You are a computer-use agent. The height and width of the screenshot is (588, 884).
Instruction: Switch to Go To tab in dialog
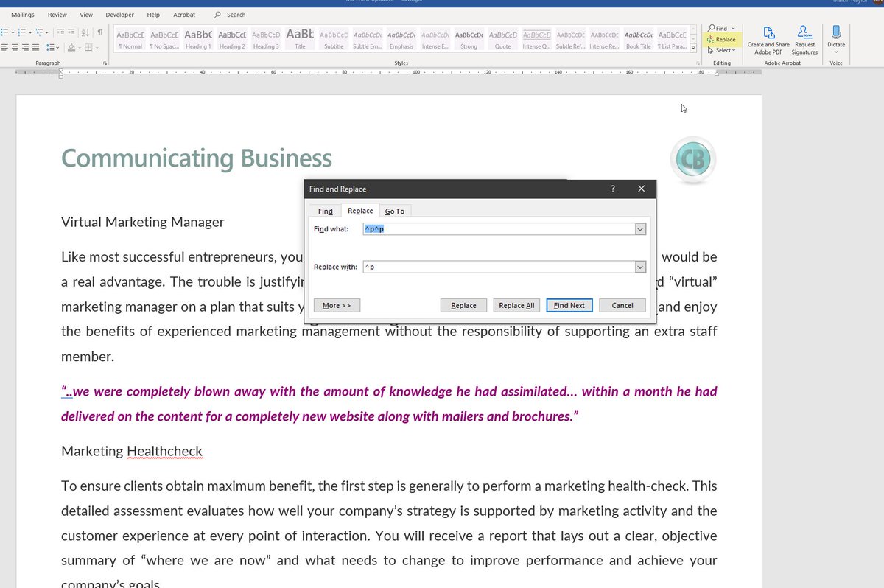pos(395,211)
